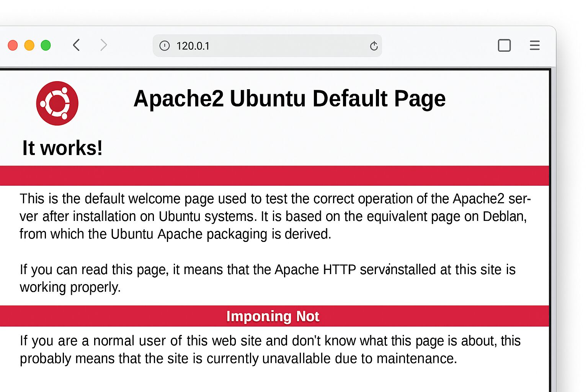
Task: Focus the address bar showing 120.0.1
Action: click(x=267, y=46)
